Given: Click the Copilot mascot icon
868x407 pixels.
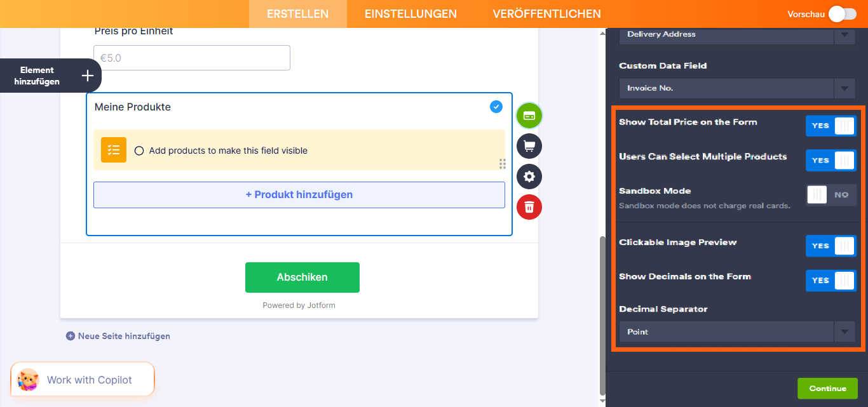Looking at the screenshot, I should pyautogui.click(x=26, y=379).
